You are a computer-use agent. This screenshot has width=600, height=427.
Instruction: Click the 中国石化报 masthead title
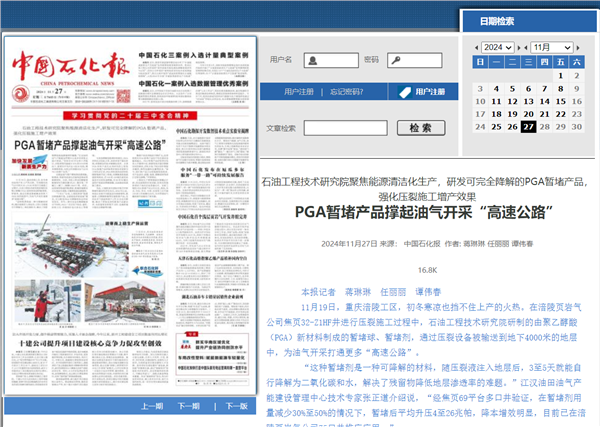coord(71,65)
